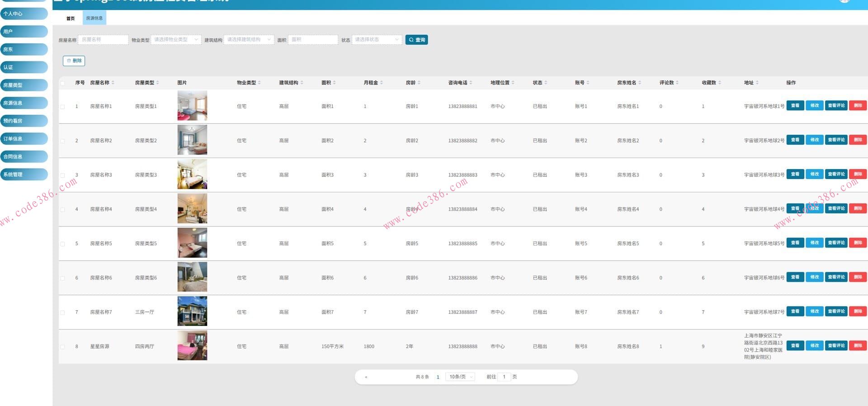Click 查看评论 button for 房屋名称3
This screenshot has width=868, height=406.
point(836,174)
